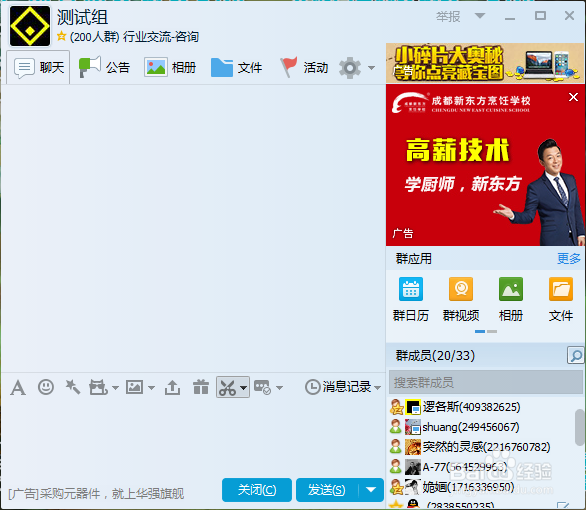
Task: Switch to the 公告 tab
Action: point(104,68)
